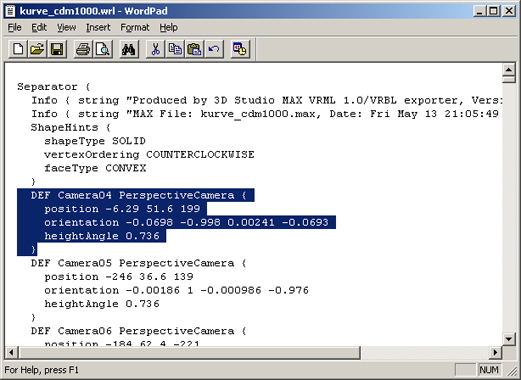Click the horizontal scrollbar thumb

pyautogui.click(x=189, y=352)
